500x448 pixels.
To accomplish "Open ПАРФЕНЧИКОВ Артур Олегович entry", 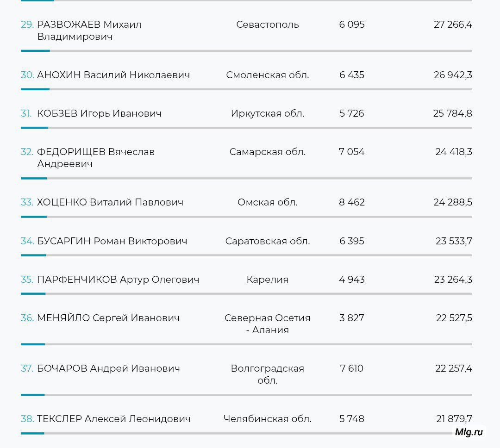I will 118,280.
